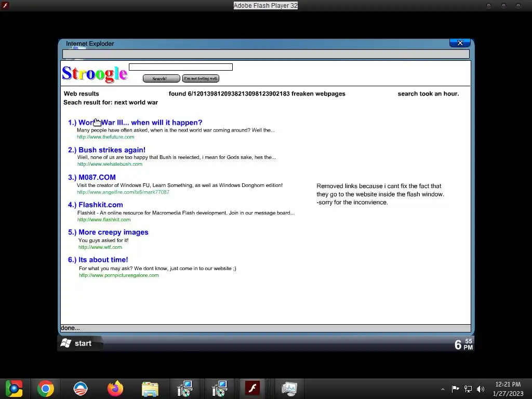This screenshot has width=532, height=399.
Task: Click the http://www.wehatebush.com URL
Action: tap(110, 164)
